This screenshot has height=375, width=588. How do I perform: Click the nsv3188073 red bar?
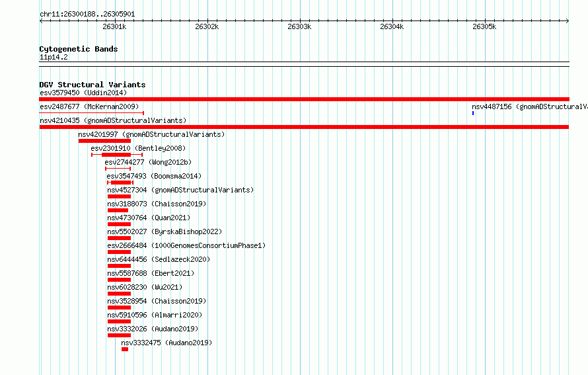click(118, 210)
